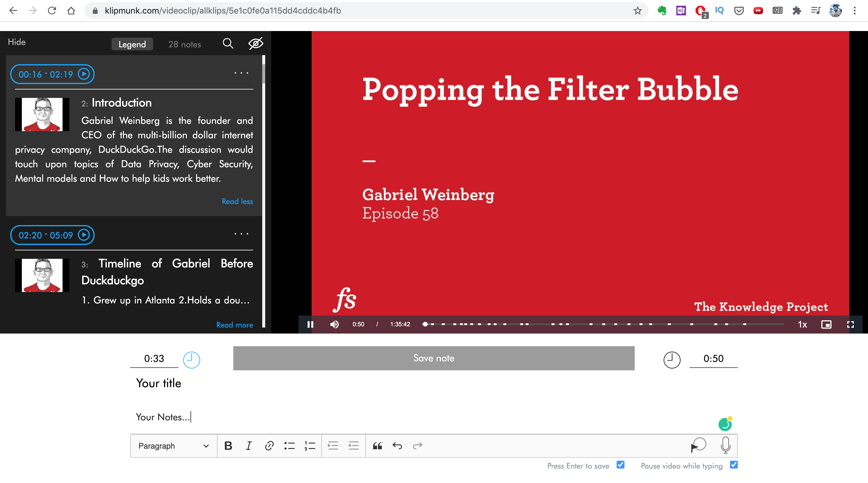The image size is (868, 483).
Task: Mute the video volume speaker icon
Action: click(334, 324)
